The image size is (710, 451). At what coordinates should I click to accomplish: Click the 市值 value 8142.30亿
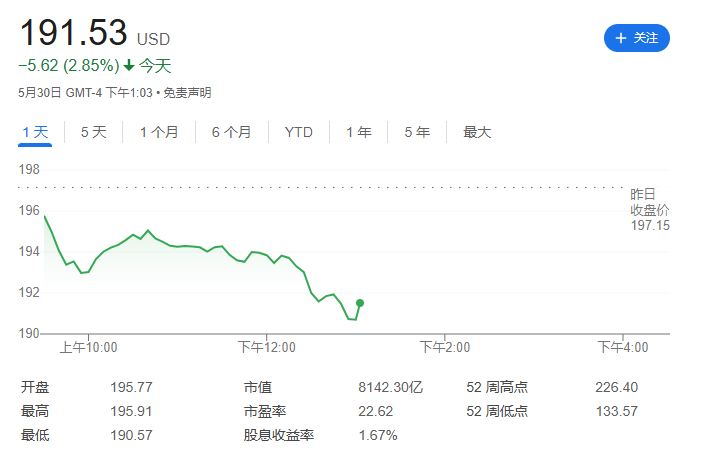[390, 387]
